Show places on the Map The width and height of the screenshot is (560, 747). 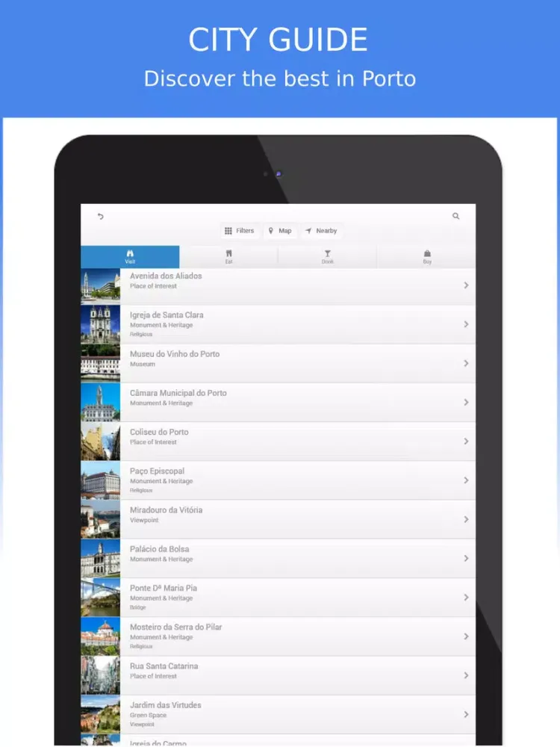pyautogui.click(x=280, y=231)
